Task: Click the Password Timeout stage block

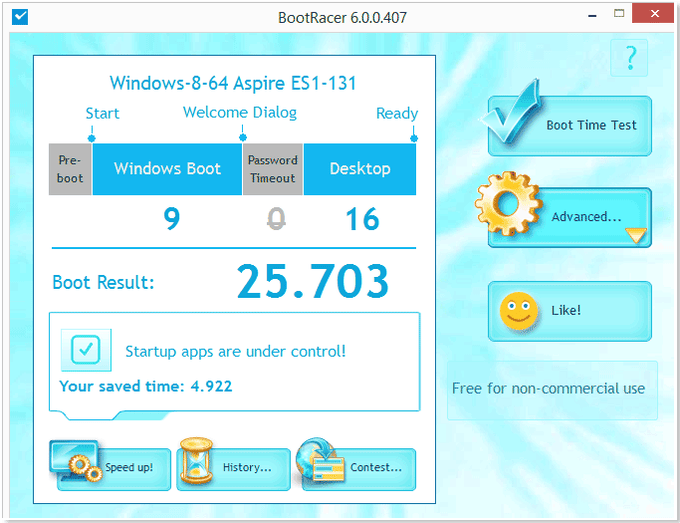Action: [272, 169]
